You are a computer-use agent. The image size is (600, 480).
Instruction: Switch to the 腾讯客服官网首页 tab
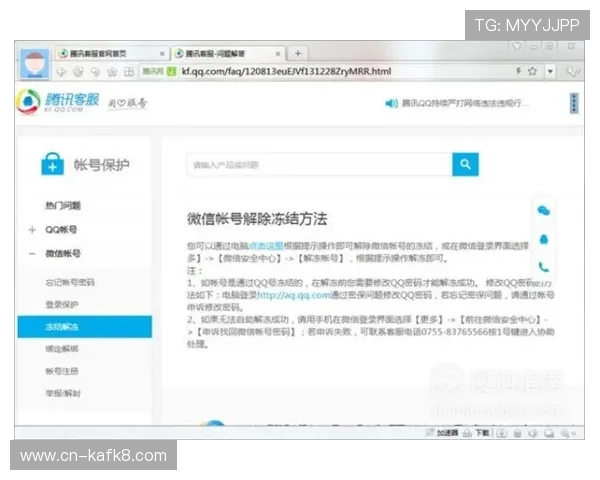(x=111, y=54)
